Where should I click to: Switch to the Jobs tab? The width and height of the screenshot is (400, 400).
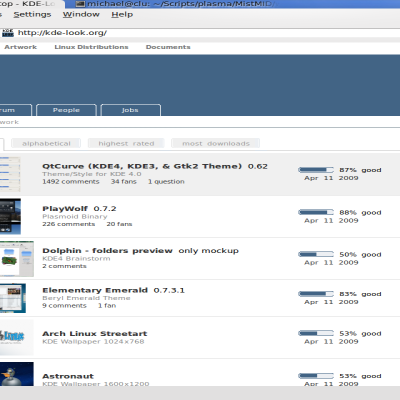(130, 110)
